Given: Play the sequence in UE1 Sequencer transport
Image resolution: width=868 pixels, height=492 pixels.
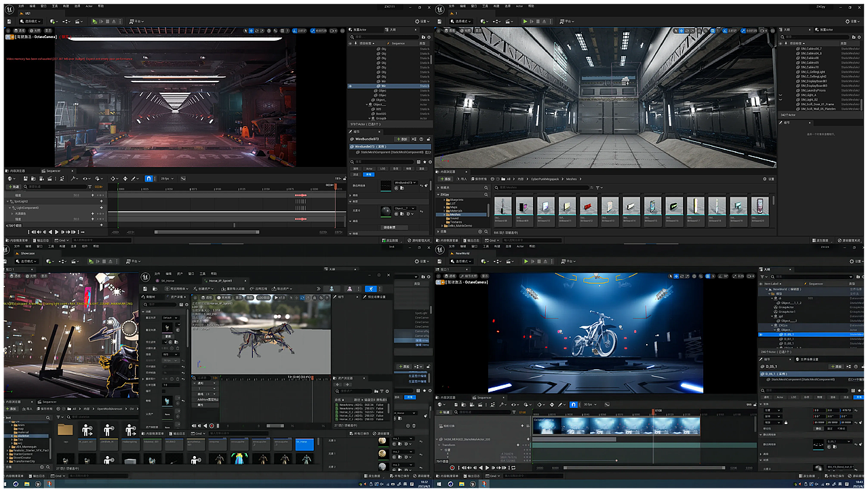Looking at the screenshot, I should tap(56, 232).
